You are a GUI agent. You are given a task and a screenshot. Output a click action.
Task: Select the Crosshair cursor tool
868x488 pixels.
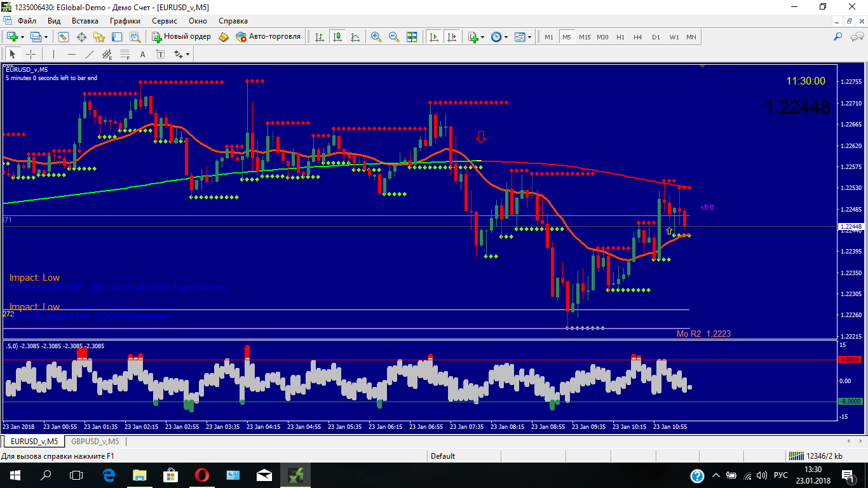tap(31, 54)
